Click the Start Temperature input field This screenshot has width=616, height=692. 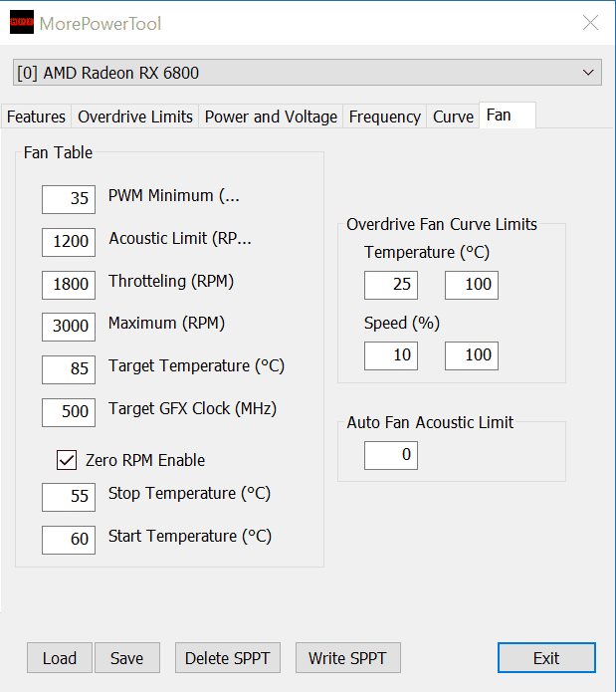click(x=69, y=540)
